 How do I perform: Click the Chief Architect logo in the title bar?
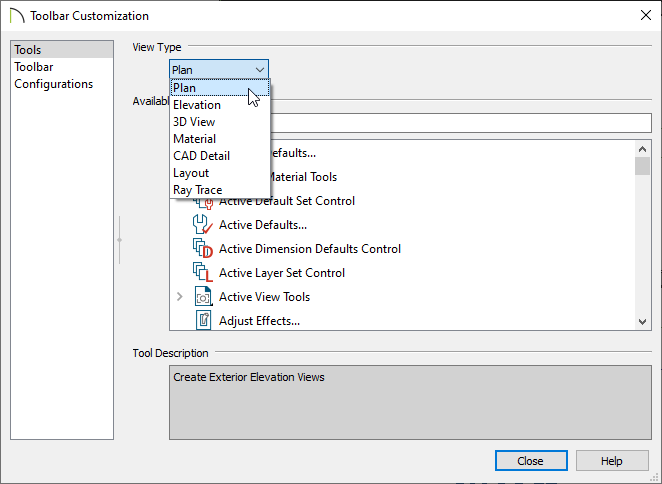coord(16,16)
